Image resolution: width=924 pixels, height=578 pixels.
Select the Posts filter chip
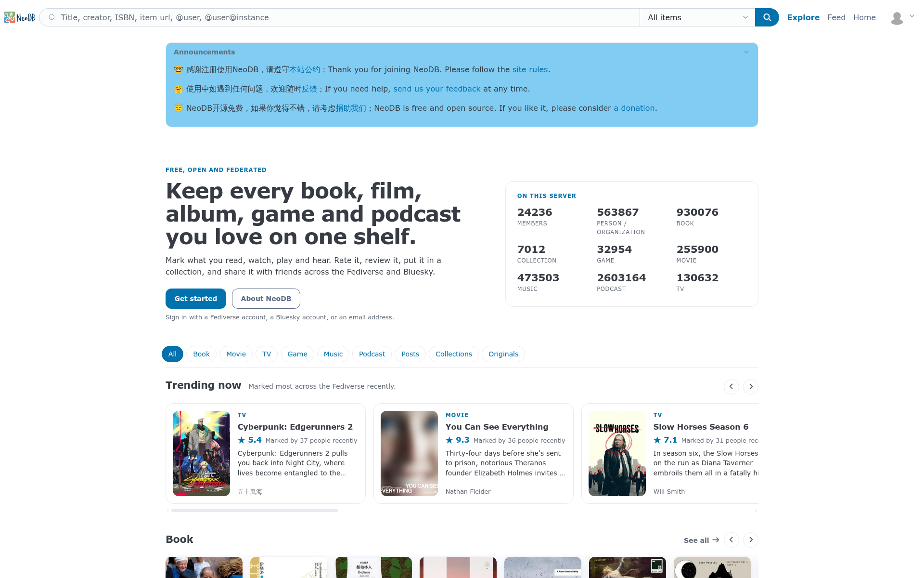(410, 354)
